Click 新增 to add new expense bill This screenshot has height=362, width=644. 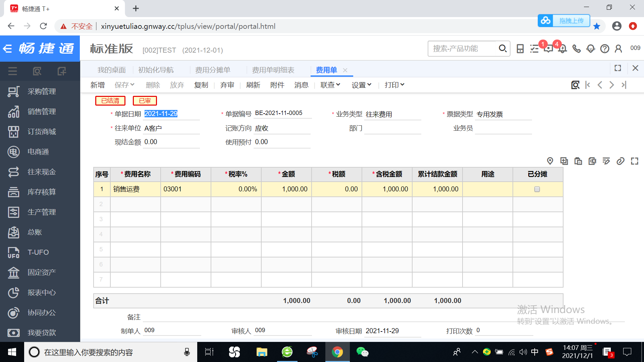click(98, 85)
